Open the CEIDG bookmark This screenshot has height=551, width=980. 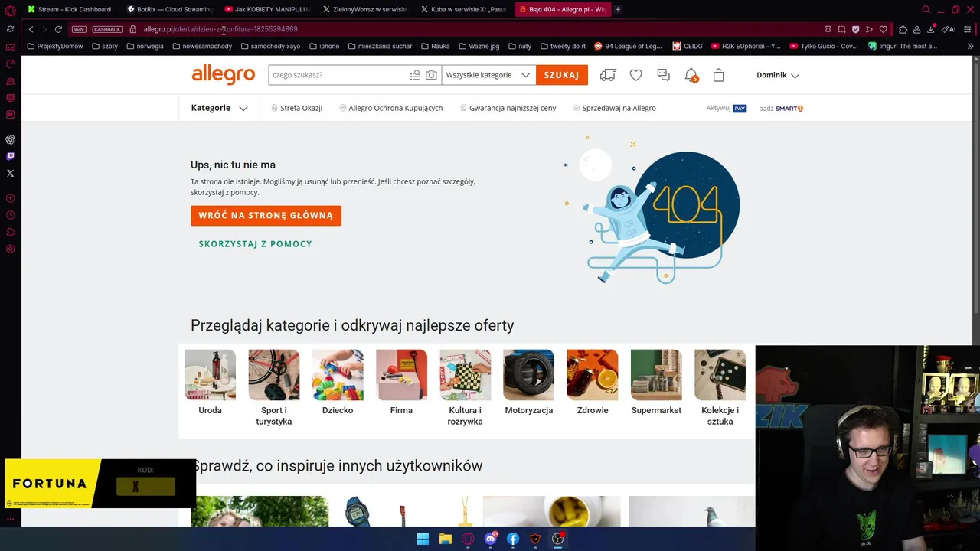[688, 46]
